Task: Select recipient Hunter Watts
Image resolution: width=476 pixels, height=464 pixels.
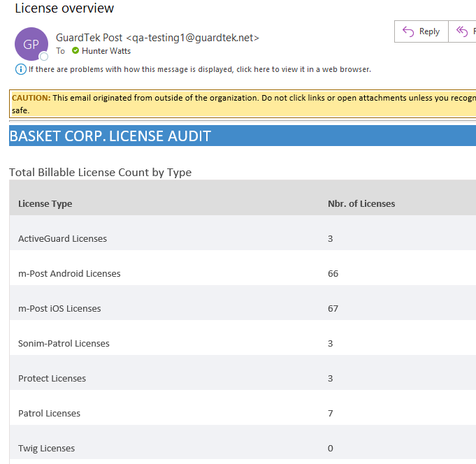Action: 106,51
